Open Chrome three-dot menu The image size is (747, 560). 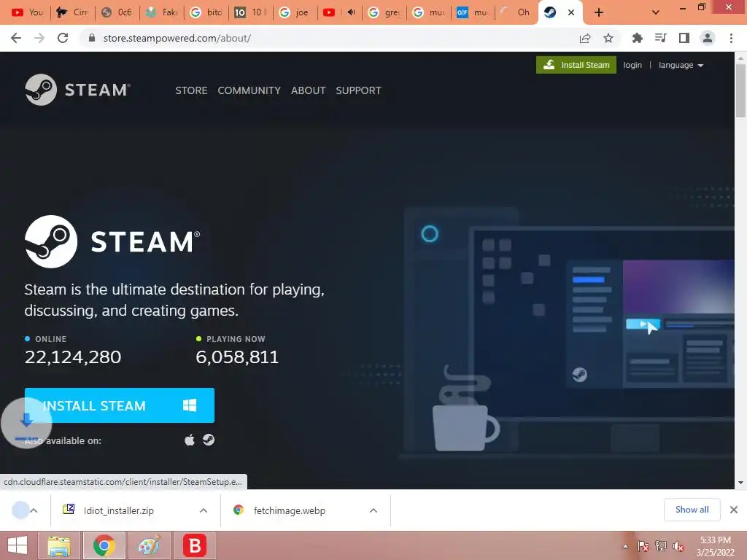pyautogui.click(x=731, y=38)
